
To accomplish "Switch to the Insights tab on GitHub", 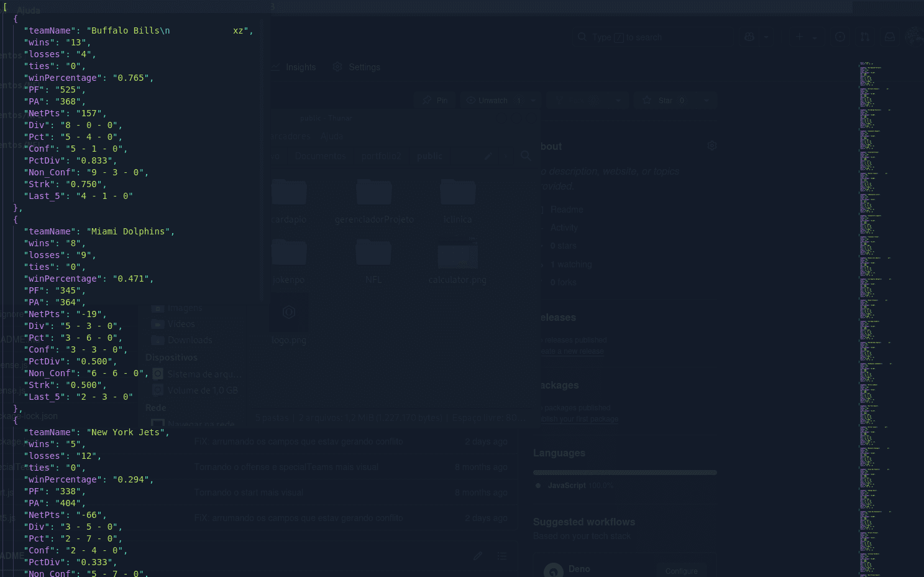I will click(294, 67).
